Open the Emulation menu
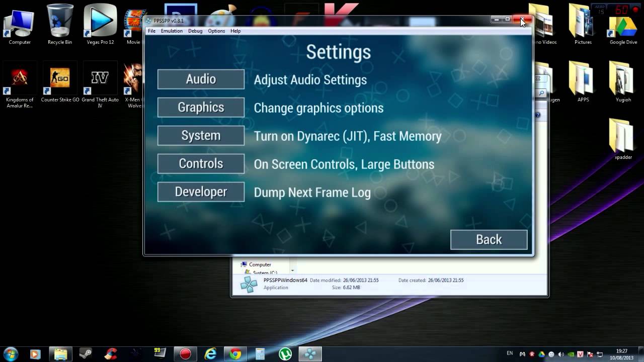644x362 pixels. pyautogui.click(x=172, y=31)
